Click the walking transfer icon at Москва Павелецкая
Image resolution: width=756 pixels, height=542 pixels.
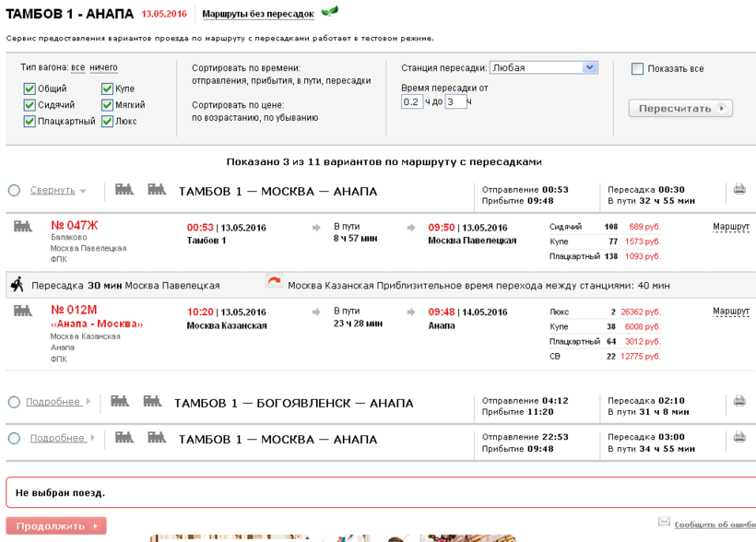tap(18, 285)
